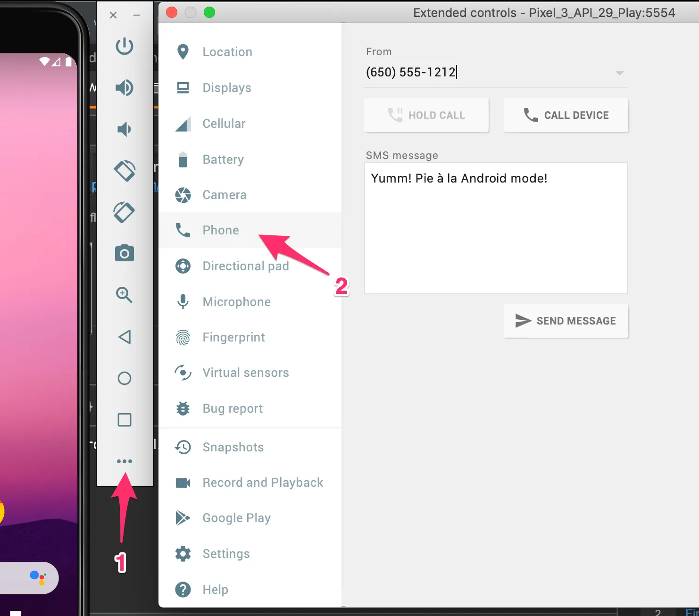This screenshot has width=699, height=616.
Task: Tap the Overview square button
Action: click(125, 420)
